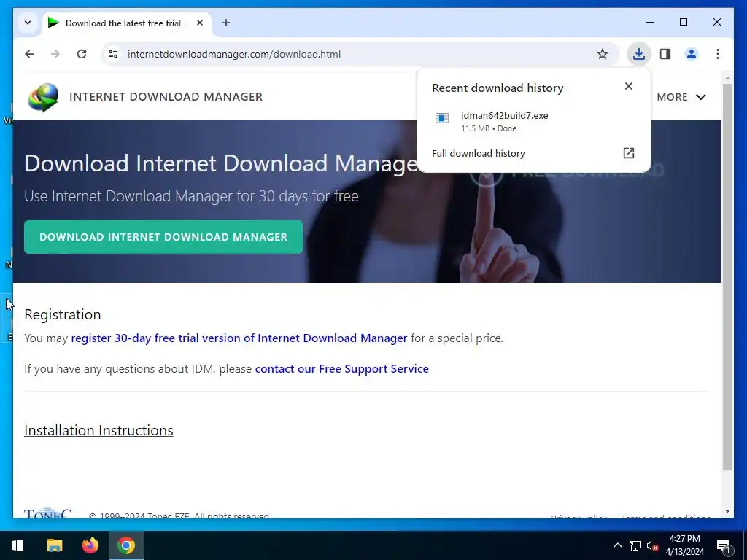The width and height of the screenshot is (747, 560).
Task: Open Full download history link
Action: pos(479,153)
